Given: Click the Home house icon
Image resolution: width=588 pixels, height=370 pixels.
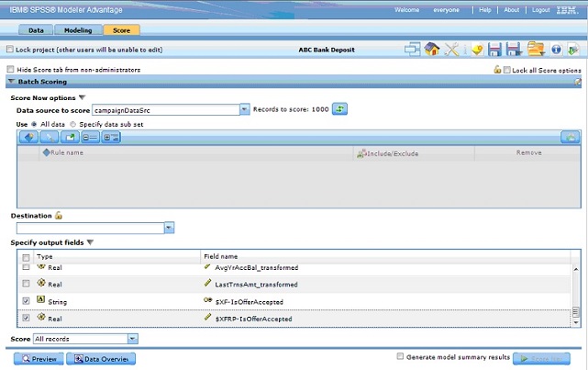Looking at the screenshot, I should pyautogui.click(x=432, y=50).
